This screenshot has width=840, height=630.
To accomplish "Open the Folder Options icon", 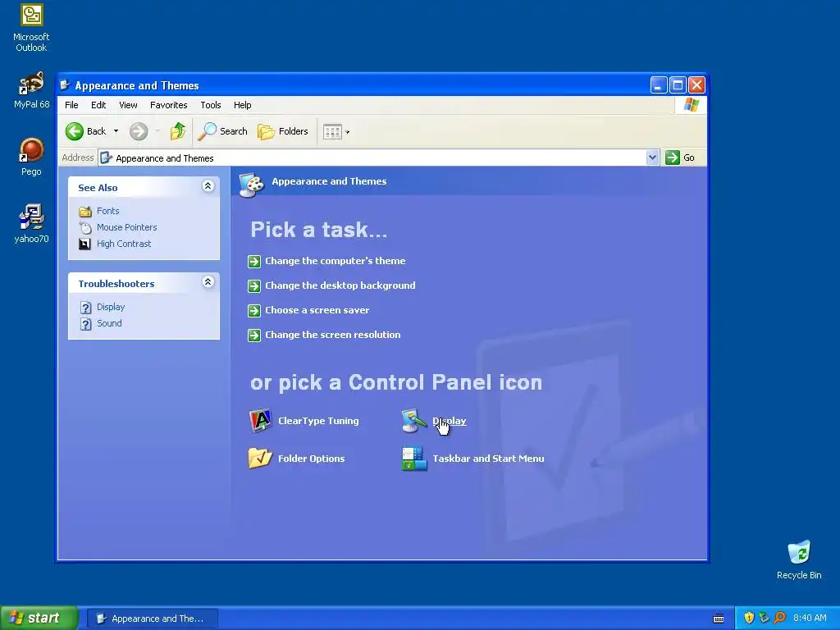I will click(260, 458).
